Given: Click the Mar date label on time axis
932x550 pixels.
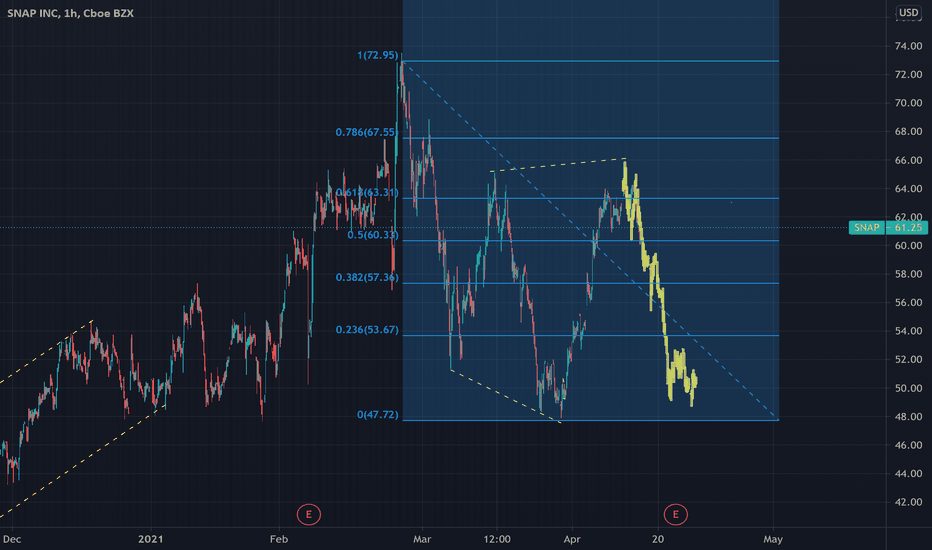Looking at the screenshot, I should click(422, 539).
